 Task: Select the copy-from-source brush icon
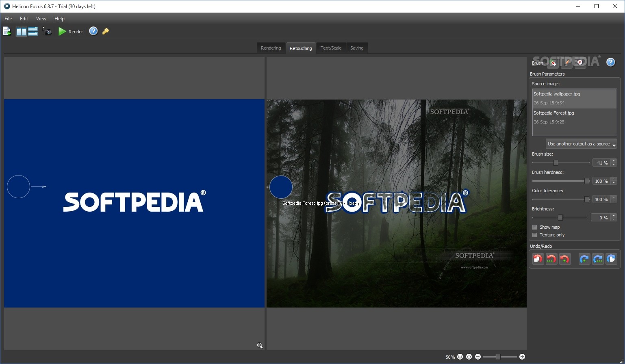[553, 63]
